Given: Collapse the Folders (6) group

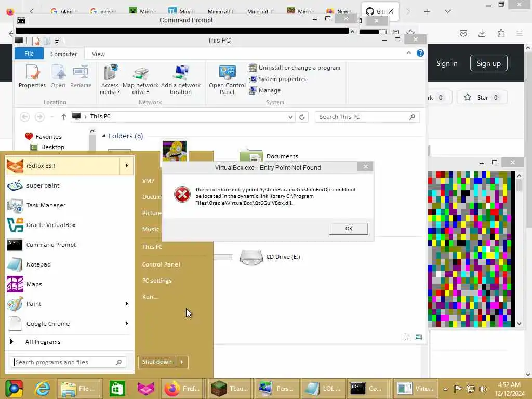Looking at the screenshot, I should point(103,136).
